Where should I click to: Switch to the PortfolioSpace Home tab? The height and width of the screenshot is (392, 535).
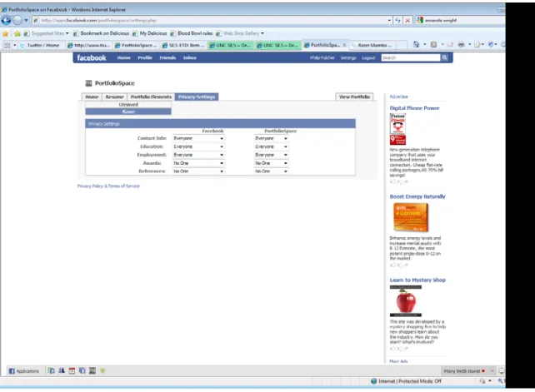pyautogui.click(x=92, y=97)
